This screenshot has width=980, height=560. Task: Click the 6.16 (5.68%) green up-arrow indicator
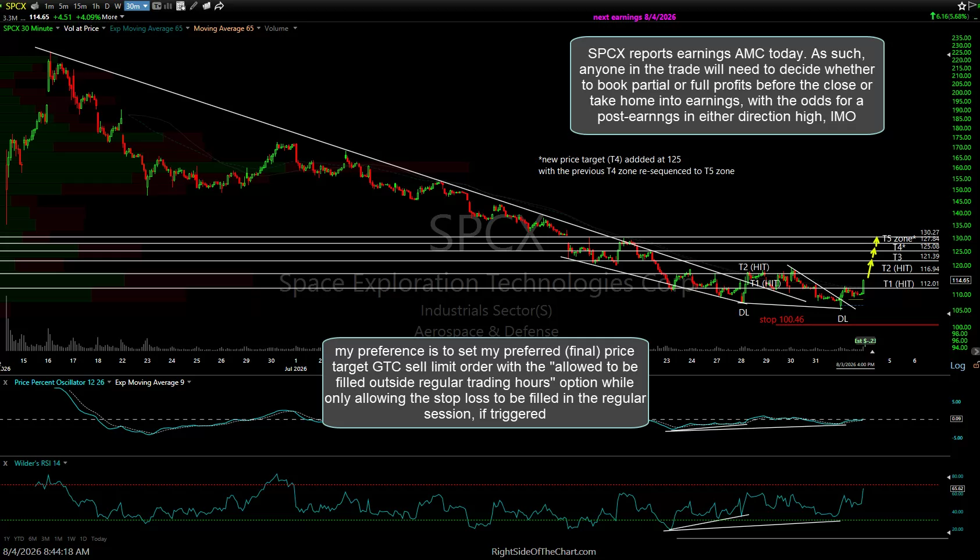pos(950,16)
